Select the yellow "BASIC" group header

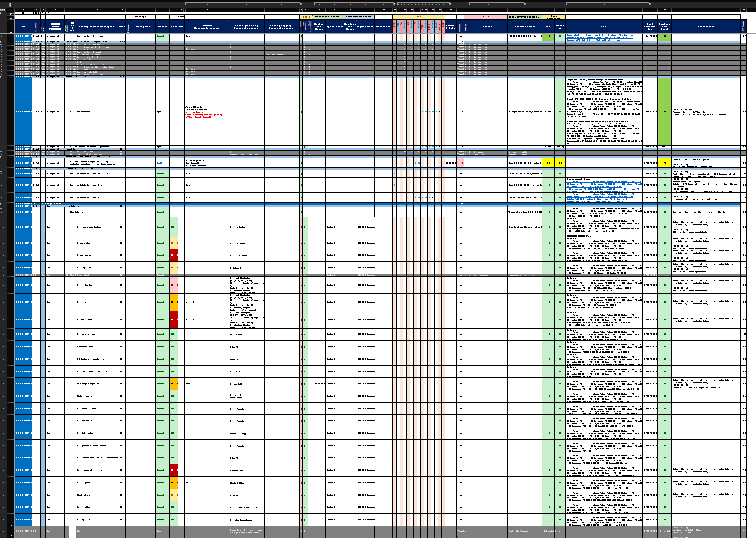306,17
